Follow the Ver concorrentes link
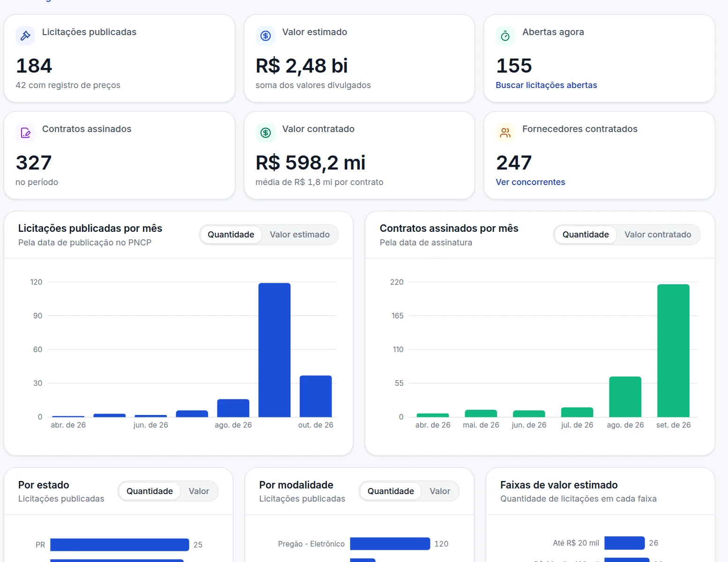 coord(530,182)
